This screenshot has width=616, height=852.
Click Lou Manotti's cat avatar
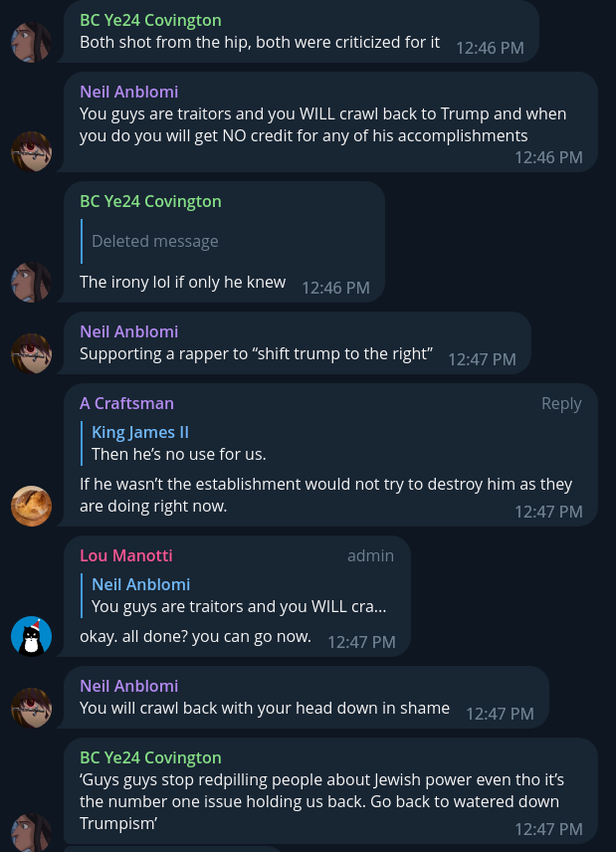point(32,636)
